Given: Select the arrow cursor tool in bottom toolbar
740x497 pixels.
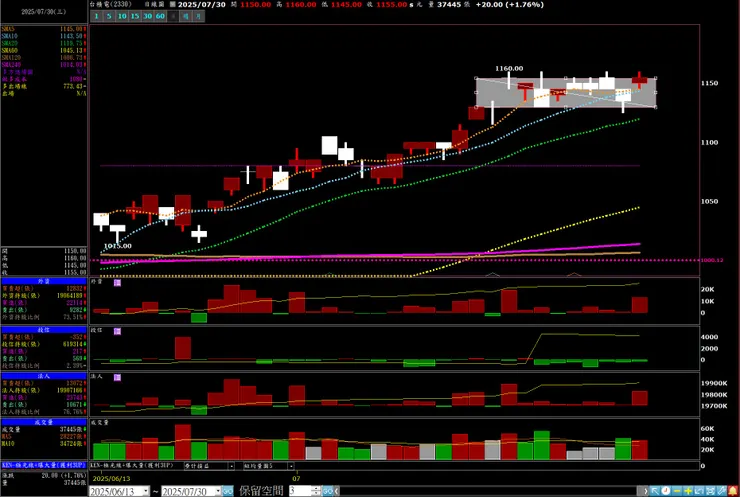Looking at the screenshot, I should tap(655, 491).
